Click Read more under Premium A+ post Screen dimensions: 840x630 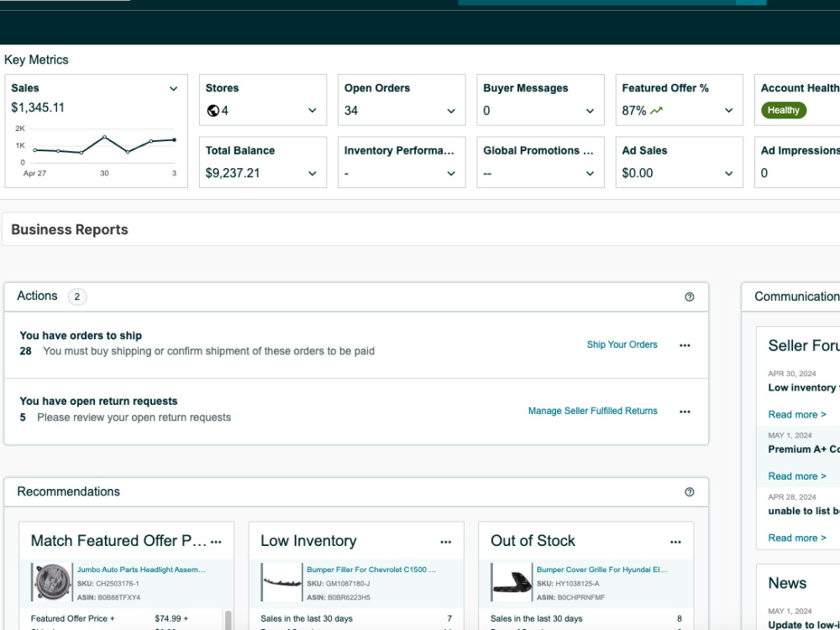(x=796, y=476)
